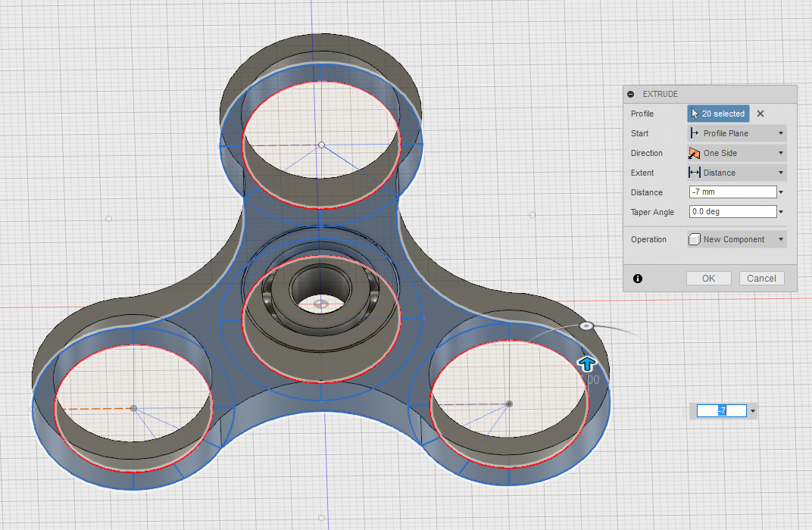The height and width of the screenshot is (530, 812).
Task: Expand the Distance value dropdown arrow
Action: [x=779, y=192]
